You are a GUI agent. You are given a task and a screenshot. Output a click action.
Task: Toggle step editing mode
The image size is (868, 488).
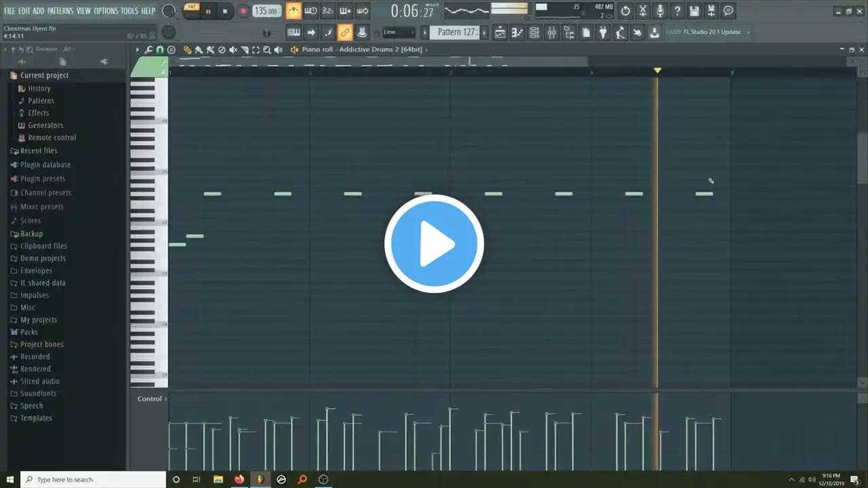tap(328, 32)
